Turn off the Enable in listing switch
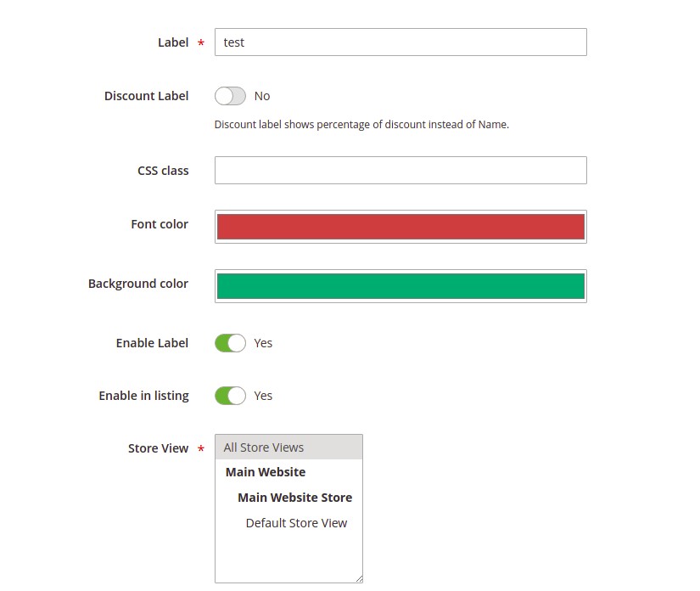Viewport: 700px width, 591px height. (x=230, y=396)
